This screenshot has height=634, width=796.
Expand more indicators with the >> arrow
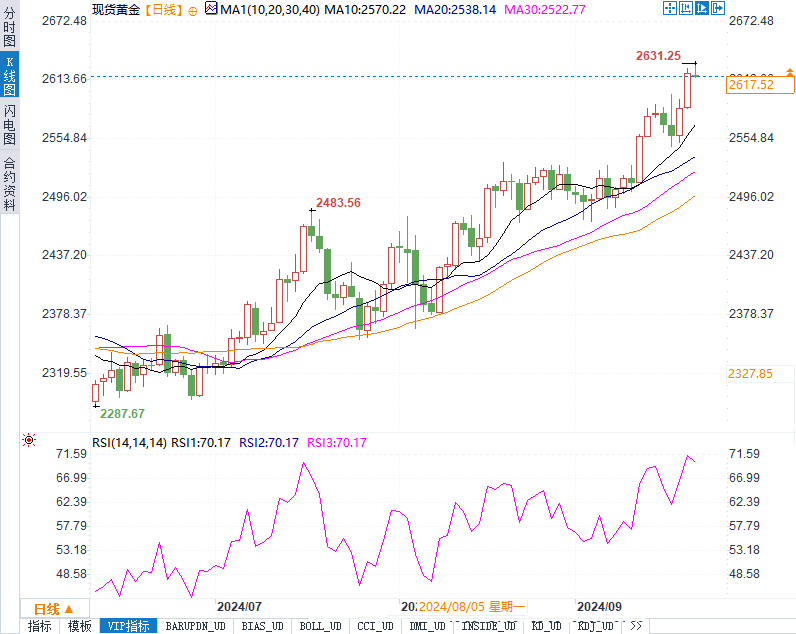pos(635,626)
